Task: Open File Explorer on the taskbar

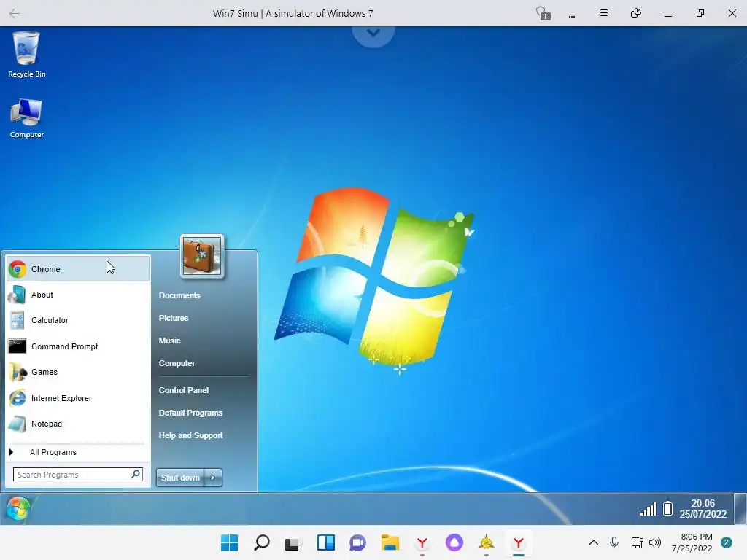Action: 390,542
